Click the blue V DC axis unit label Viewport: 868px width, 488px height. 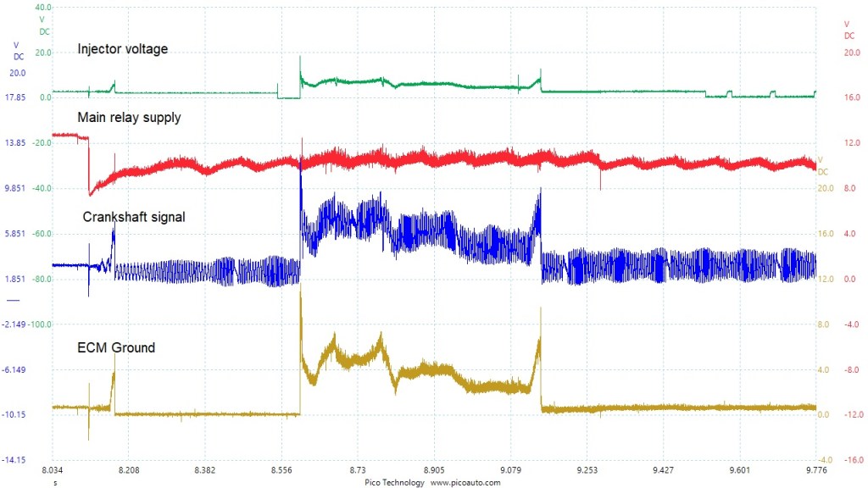17,51
